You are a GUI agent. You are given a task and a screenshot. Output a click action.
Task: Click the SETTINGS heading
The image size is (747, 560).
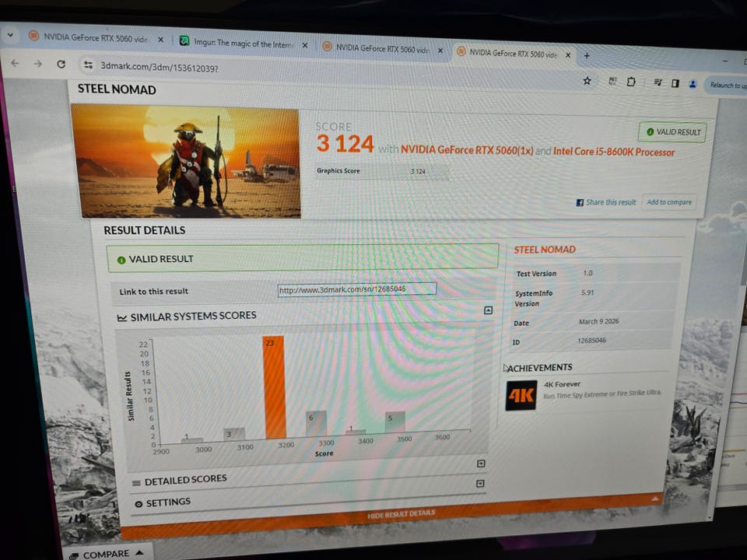pos(168,502)
